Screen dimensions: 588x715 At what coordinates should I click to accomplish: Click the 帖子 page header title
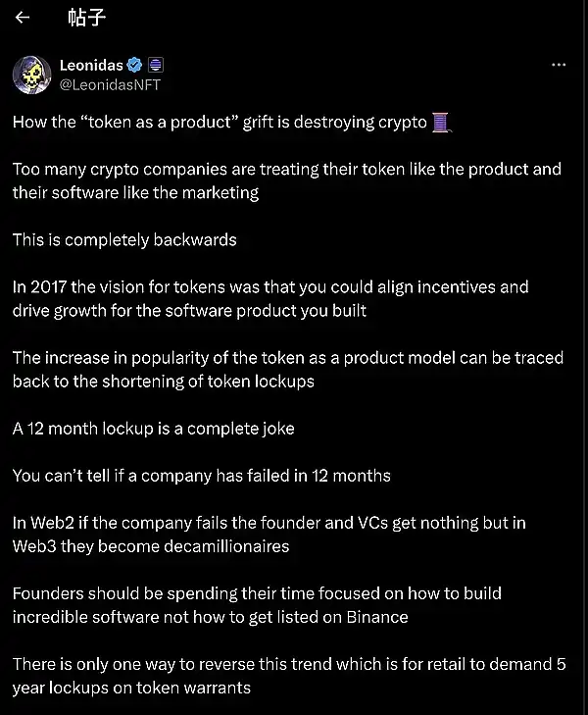click(x=85, y=18)
